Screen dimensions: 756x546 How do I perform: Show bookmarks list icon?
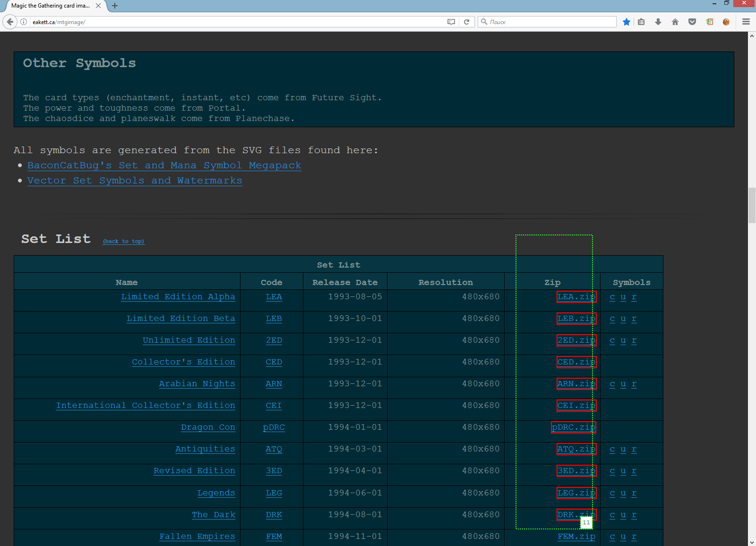tap(641, 22)
